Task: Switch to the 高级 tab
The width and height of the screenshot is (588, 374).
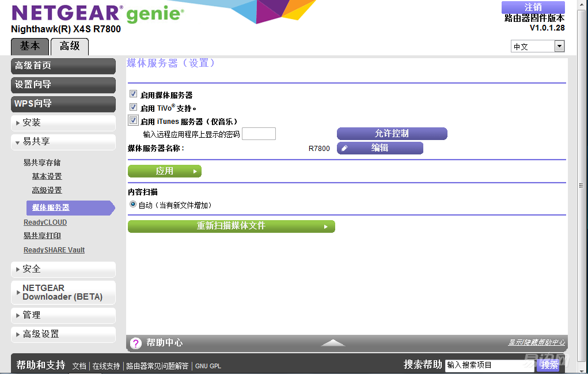Action: coord(70,46)
